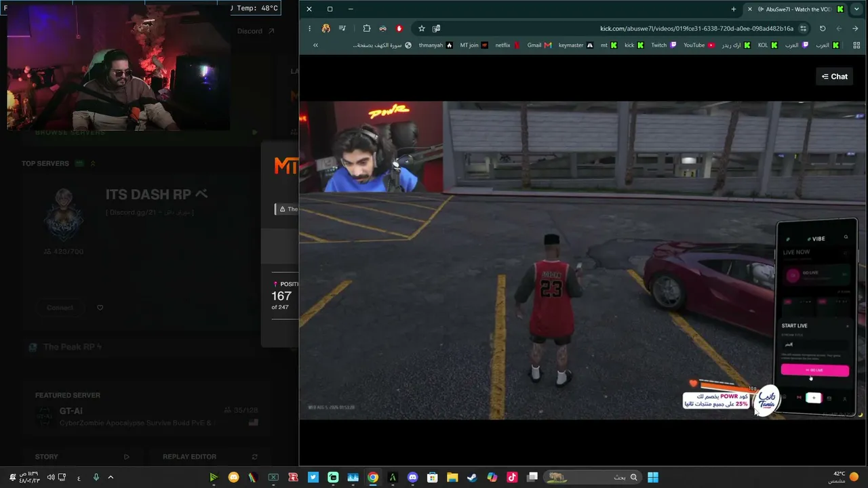
Task: Open the Twitter app on taskbar
Action: [x=313, y=477]
